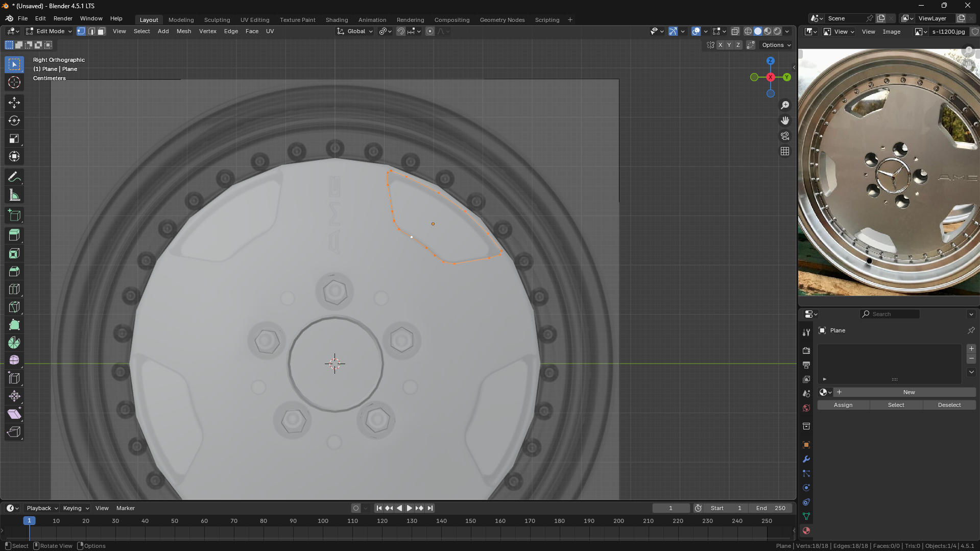The image size is (980, 551).
Task: Toggle snapping magnet
Action: coord(401,31)
